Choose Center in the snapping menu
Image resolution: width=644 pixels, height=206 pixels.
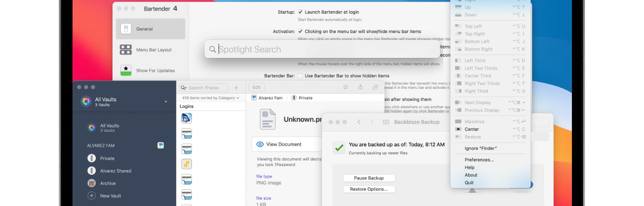pyautogui.click(x=490, y=129)
